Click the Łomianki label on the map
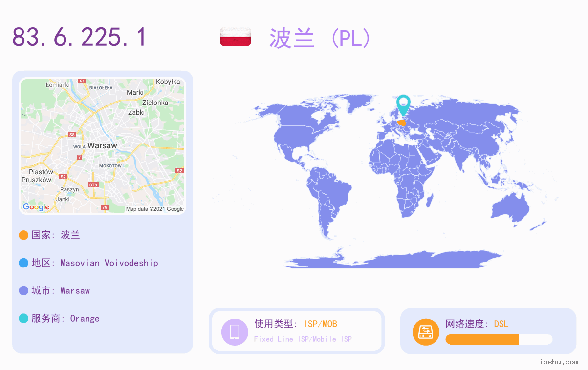 [x=58, y=84]
